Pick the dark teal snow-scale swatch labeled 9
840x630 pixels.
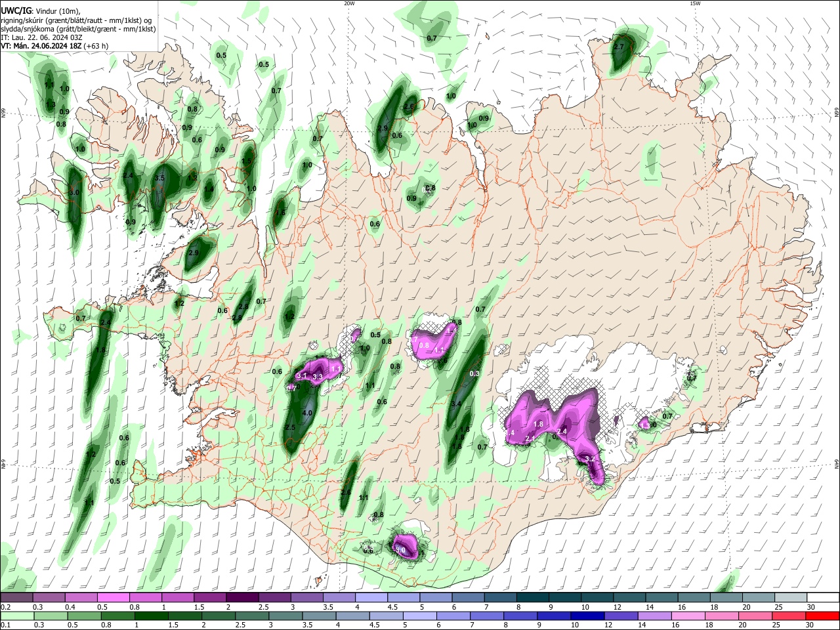[564, 598]
